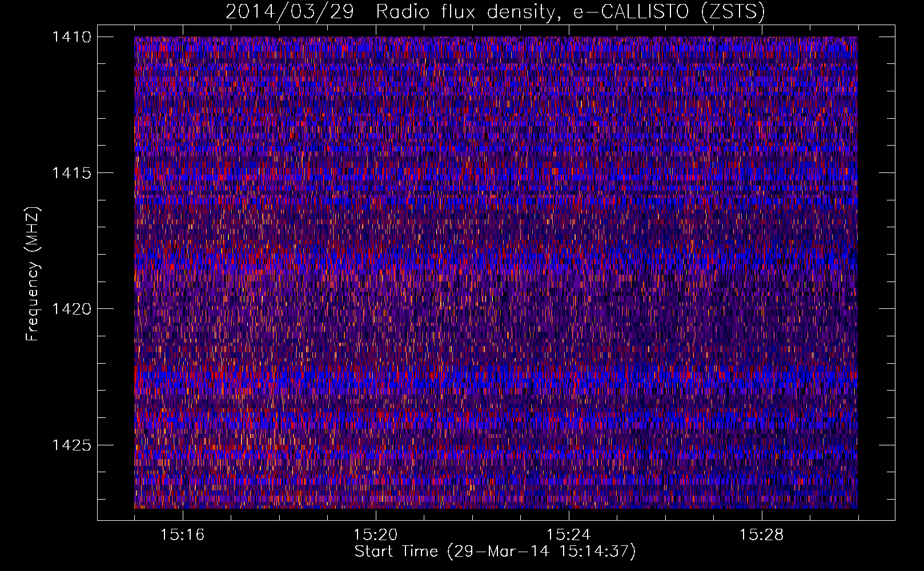The width and height of the screenshot is (924, 571).
Task: Click the 'Frequency (MHZ)' y-axis label
Action: click(x=33, y=274)
